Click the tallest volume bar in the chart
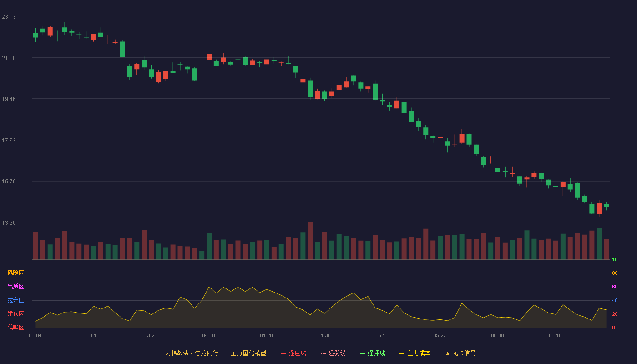This screenshot has width=637, height=364. (x=310, y=241)
